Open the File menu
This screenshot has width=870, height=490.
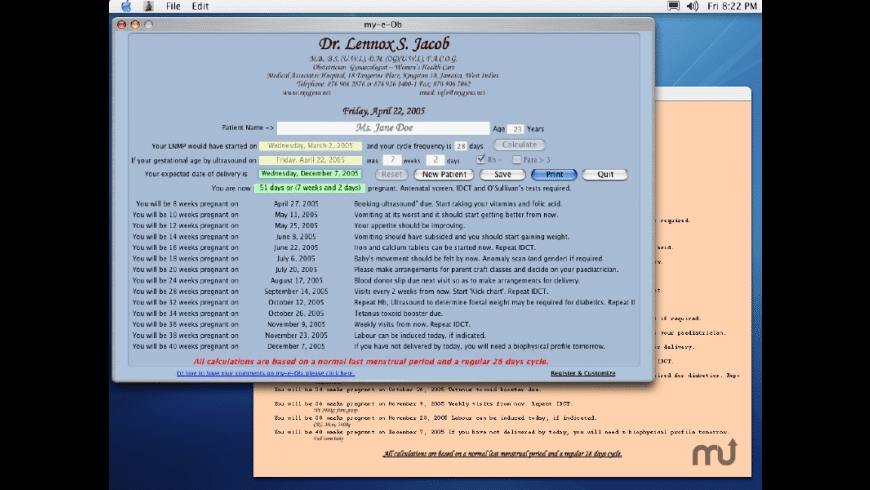point(173,6)
